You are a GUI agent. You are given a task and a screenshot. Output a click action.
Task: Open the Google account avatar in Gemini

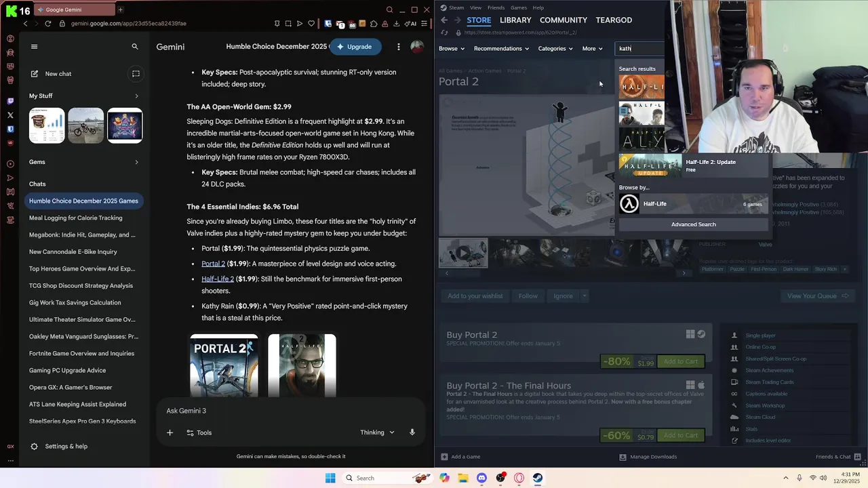pos(417,47)
